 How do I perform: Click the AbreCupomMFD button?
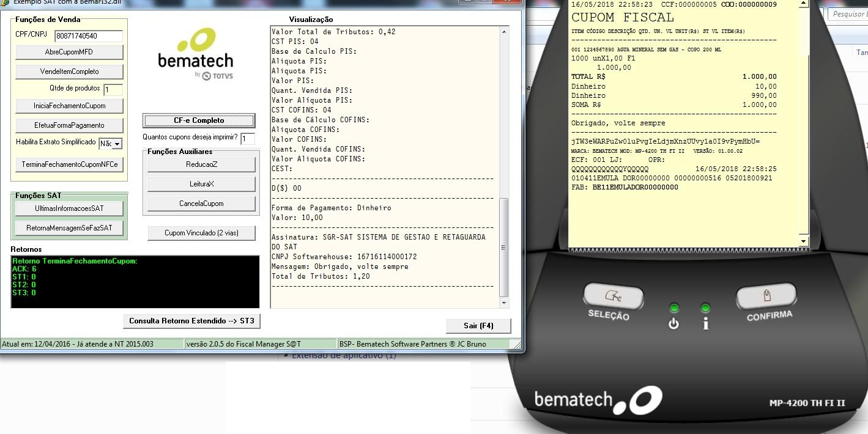[69, 52]
